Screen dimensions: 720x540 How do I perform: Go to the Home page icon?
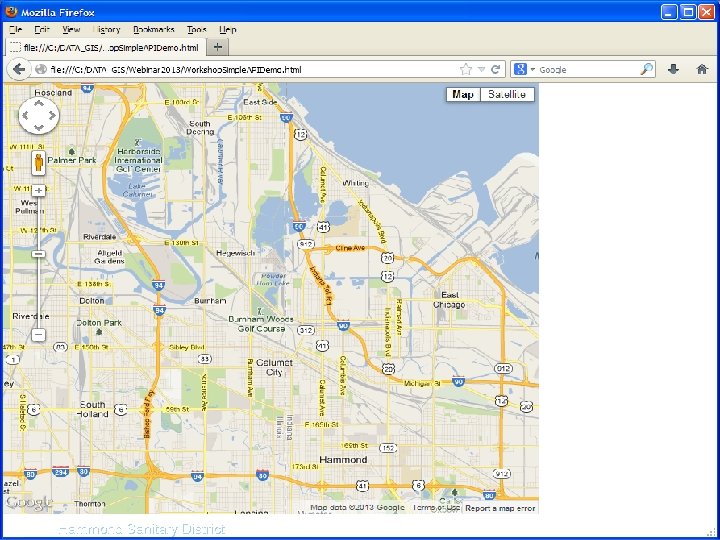tap(702, 69)
